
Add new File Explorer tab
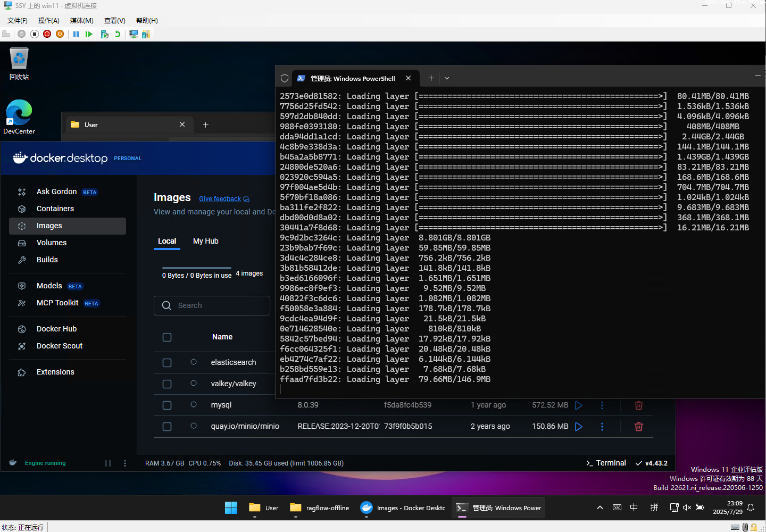205,124
